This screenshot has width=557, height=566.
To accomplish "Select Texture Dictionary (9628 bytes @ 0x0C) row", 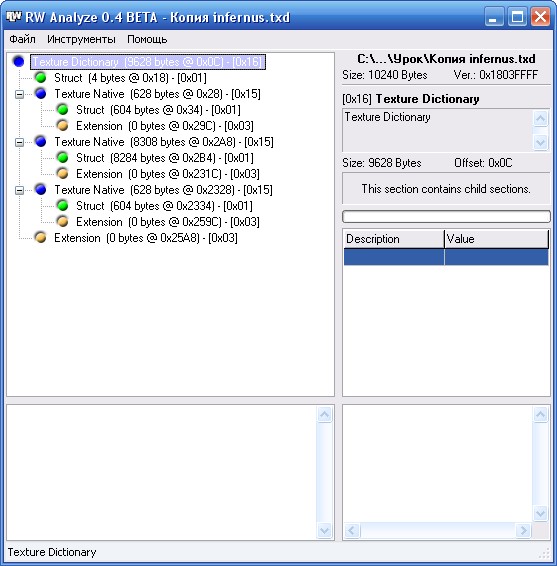I will click(x=148, y=62).
